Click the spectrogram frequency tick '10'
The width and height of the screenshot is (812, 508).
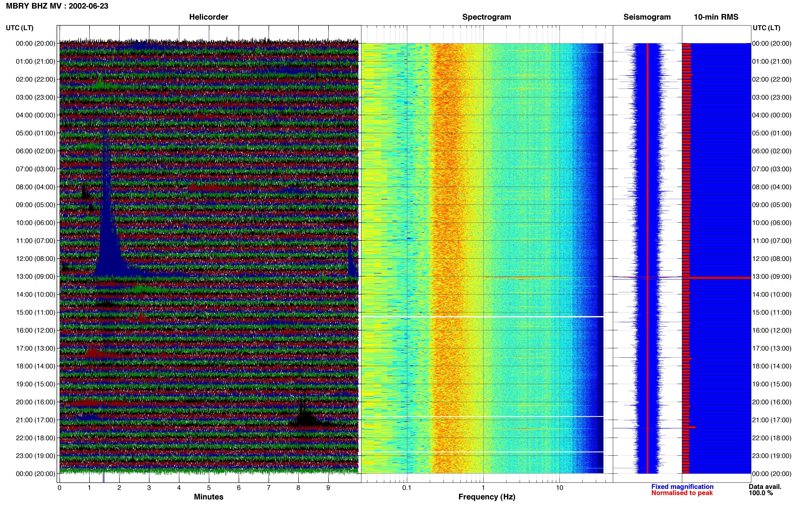tap(559, 488)
